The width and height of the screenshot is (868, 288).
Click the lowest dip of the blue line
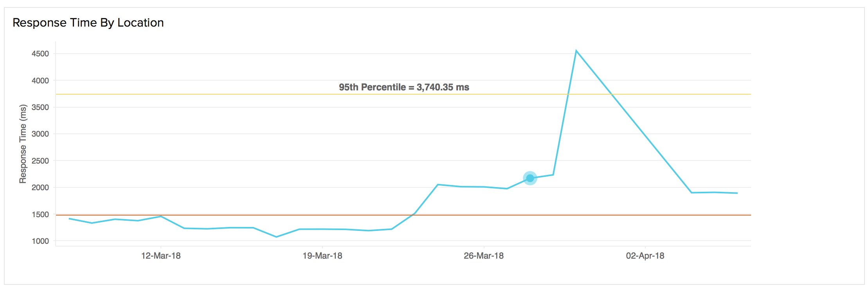pos(276,237)
